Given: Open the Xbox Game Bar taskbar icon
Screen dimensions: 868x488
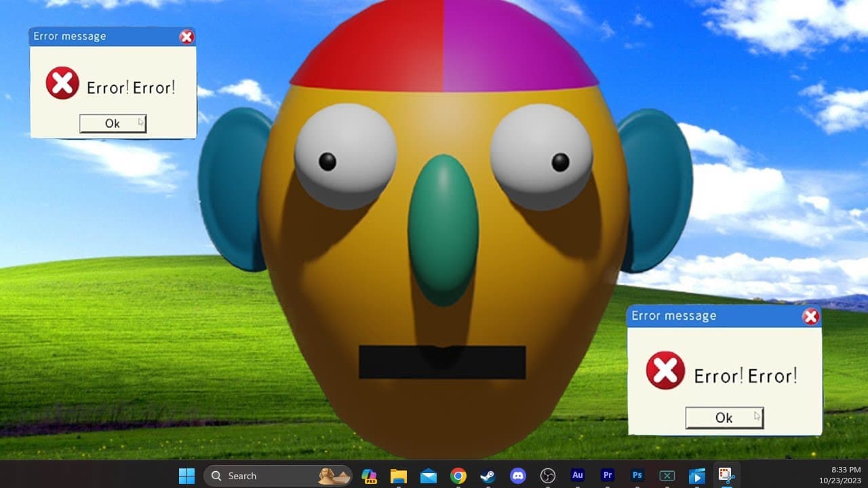Looking at the screenshot, I should 667,476.
